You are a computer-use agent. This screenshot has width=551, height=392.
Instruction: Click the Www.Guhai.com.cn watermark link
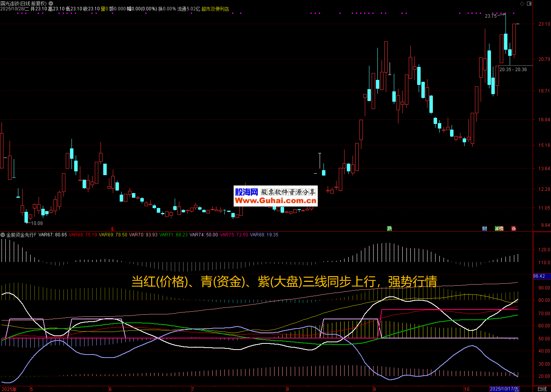click(275, 201)
